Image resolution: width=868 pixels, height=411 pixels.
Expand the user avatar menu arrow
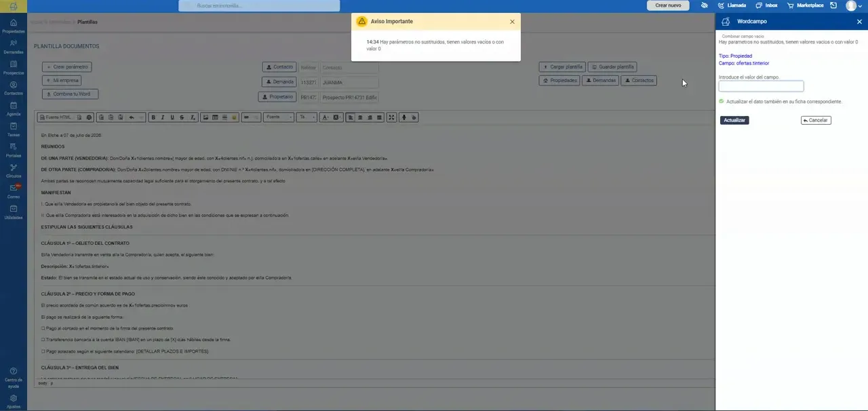pos(861,6)
